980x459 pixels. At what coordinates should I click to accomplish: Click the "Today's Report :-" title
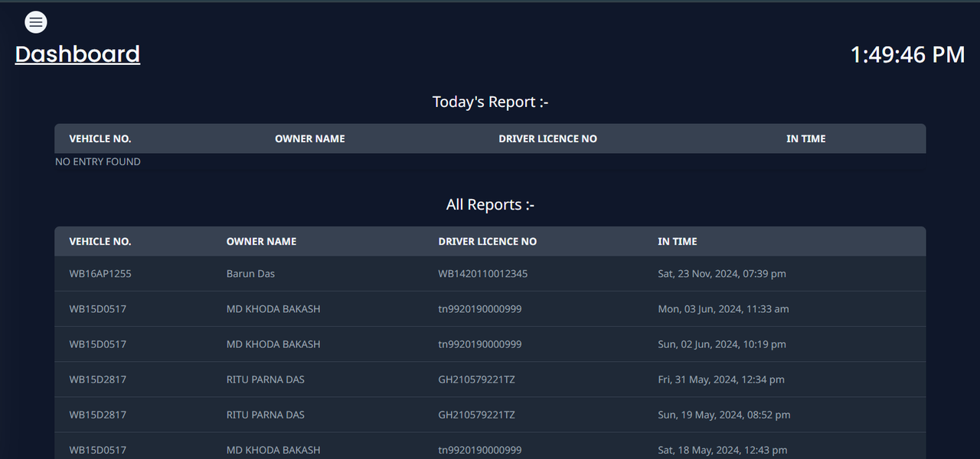click(490, 102)
